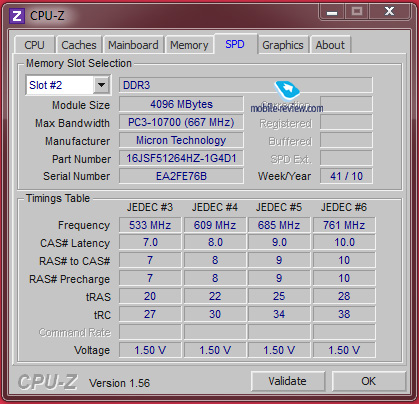The image size is (419, 404).
Task: Click the Max Bandwidth label
Action: pyautogui.click(x=72, y=123)
